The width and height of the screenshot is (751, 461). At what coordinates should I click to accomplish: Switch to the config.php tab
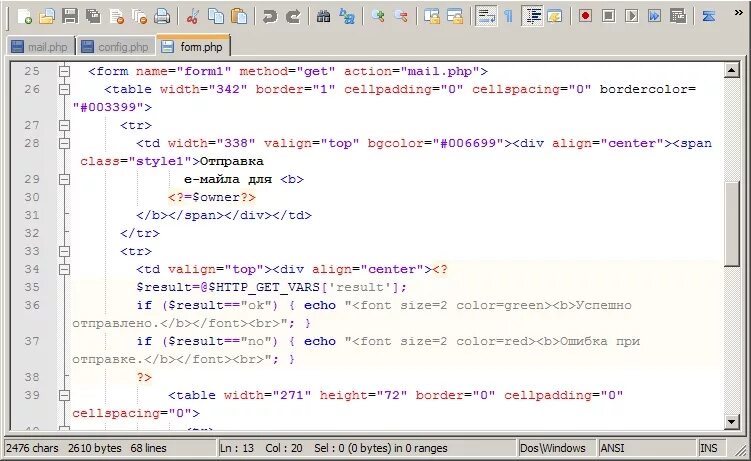coord(115,46)
